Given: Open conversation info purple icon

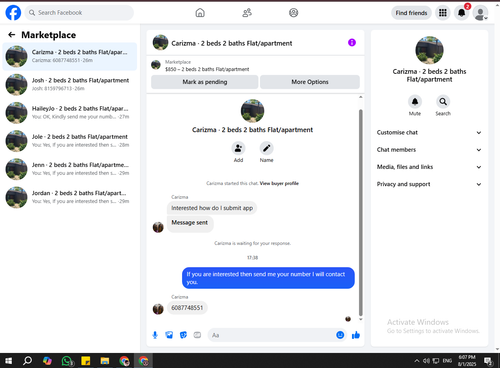Looking at the screenshot, I should tap(352, 43).
